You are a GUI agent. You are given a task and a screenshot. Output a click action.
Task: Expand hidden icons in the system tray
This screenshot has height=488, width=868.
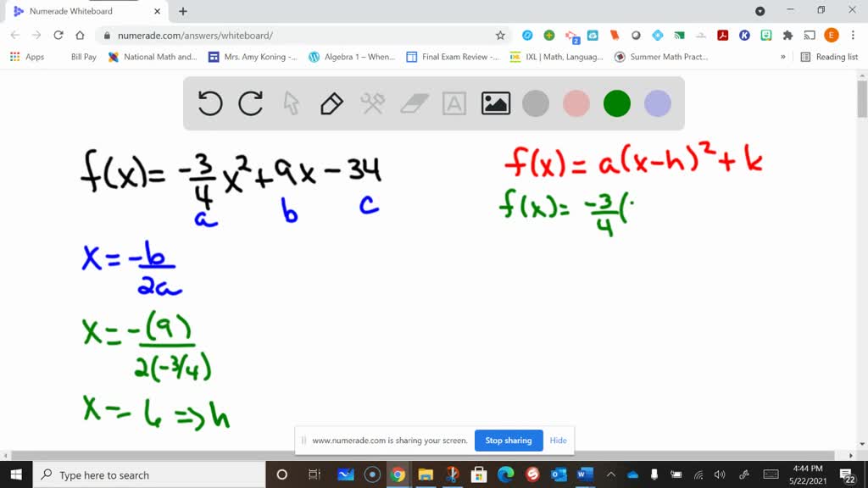(x=609, y=474)
